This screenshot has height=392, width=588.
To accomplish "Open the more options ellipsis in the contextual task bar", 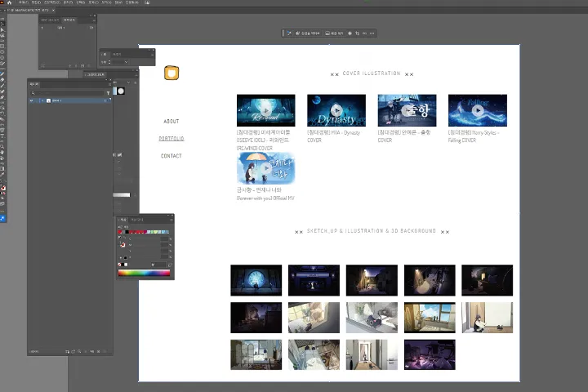I will click(372, 33).
